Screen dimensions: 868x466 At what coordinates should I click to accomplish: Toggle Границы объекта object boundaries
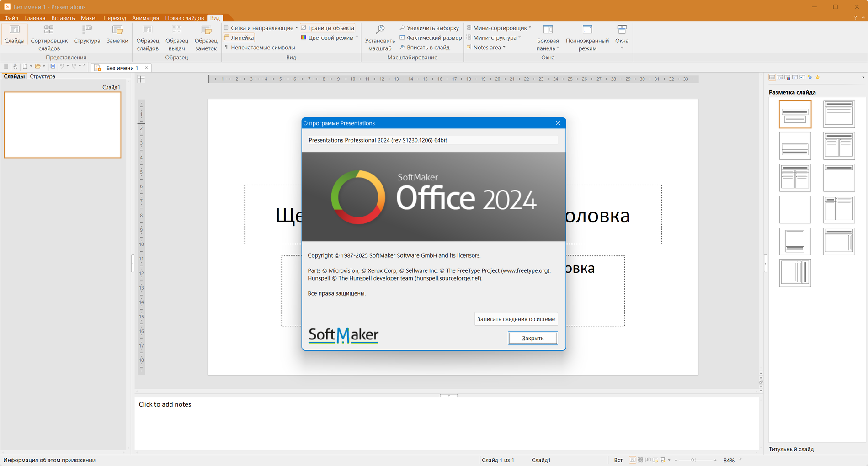click(327, 28)
